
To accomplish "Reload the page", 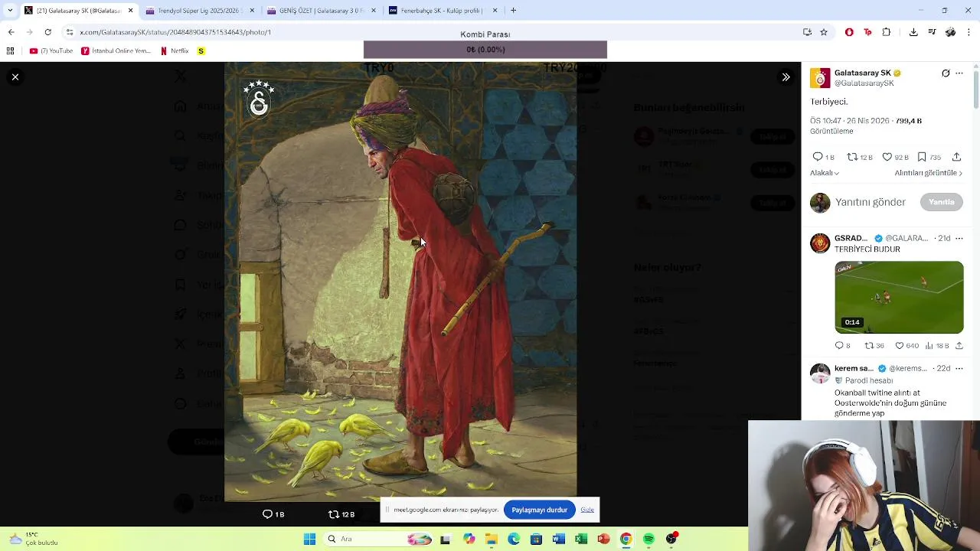I will (x=47, y=32).
